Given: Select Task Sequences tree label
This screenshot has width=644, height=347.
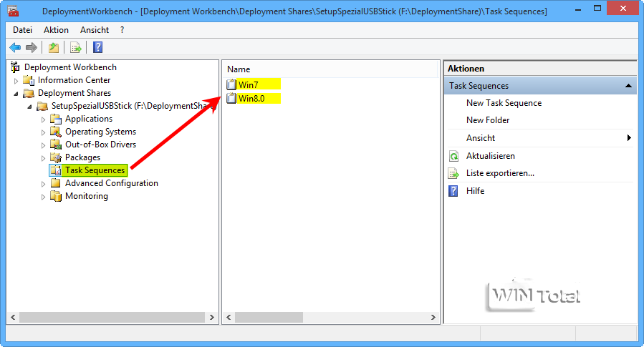Looking at the screenshot, I should click(95, 170).
